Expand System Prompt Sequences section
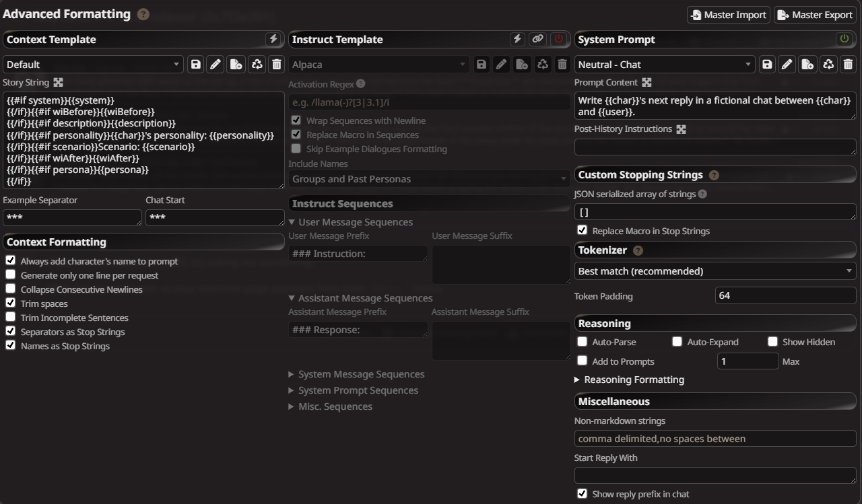This screenshot has height=504, width=862. pos(354,390)
